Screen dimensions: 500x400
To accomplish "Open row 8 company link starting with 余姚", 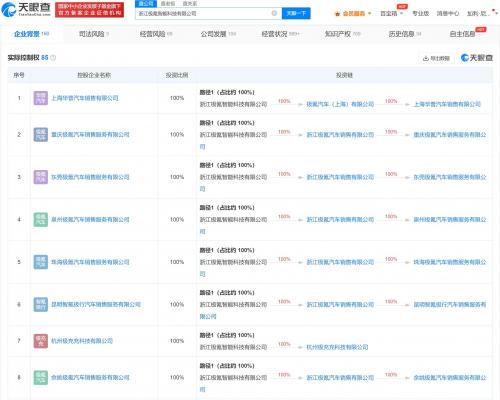I will tap(90, 377).
